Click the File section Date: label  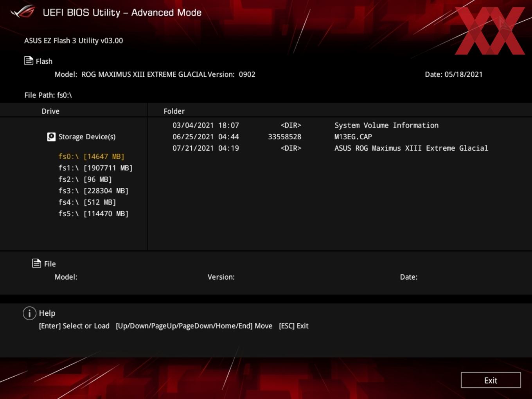409,277
